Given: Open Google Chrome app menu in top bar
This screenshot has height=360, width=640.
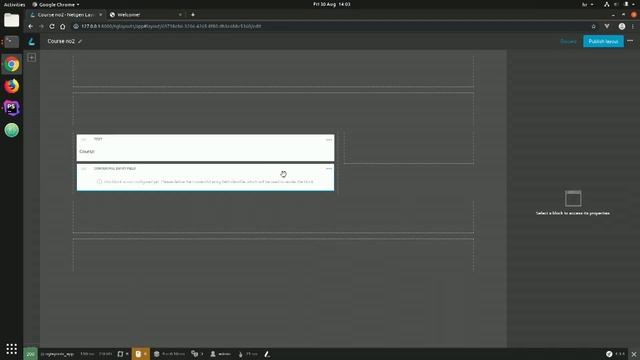Looking at the screenshot, I should [56, 4].
